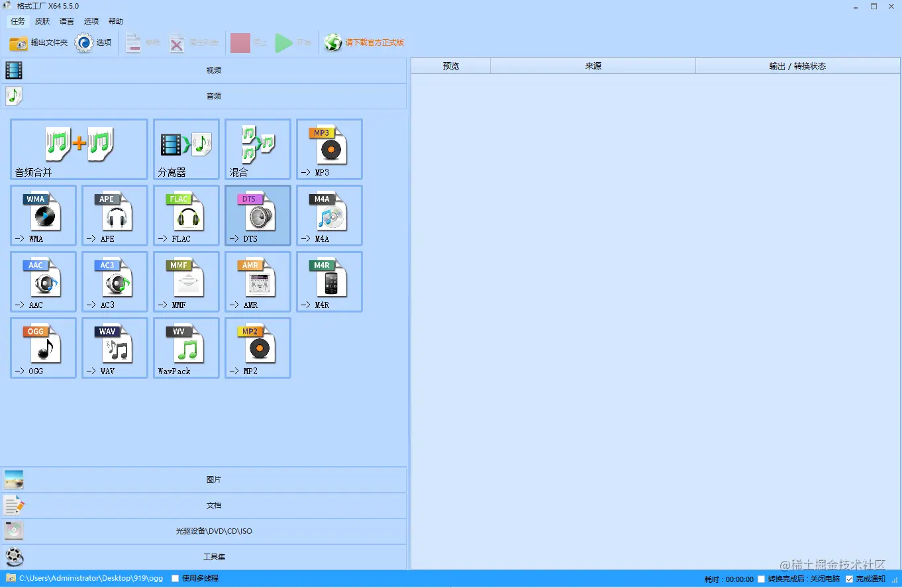902x588 pixels.
Task: Open the 语言 menu
Action: 67,21
